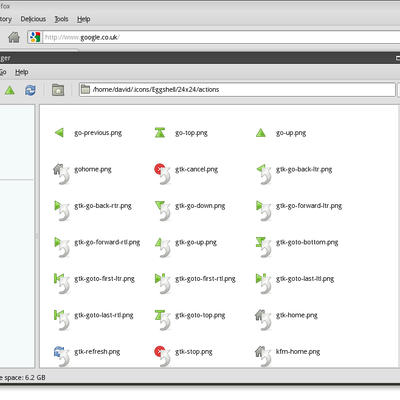Select the gtk-refresh.png file icon

tap(62, 356)
